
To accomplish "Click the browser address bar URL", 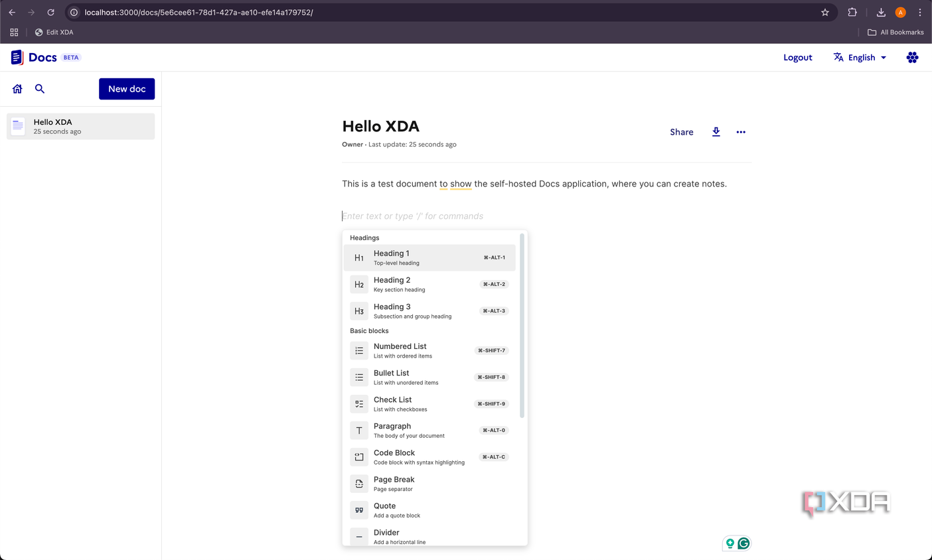I will click(198, 13).
